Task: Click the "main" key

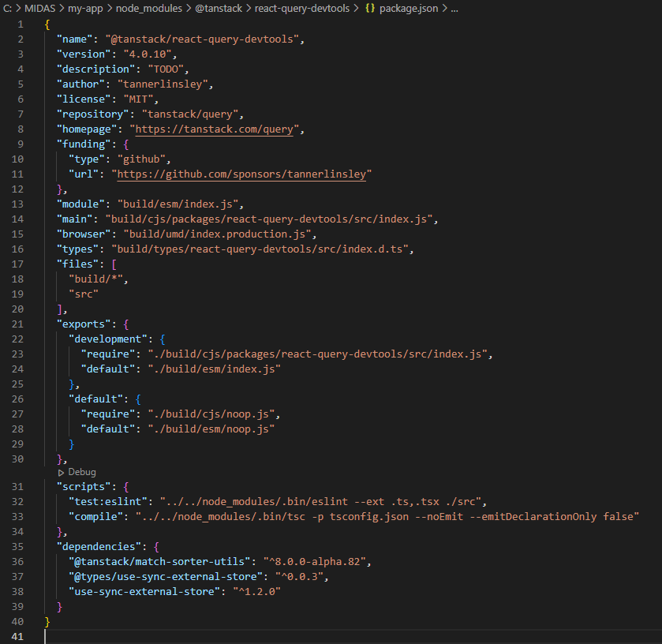Action: click(74, 219)
